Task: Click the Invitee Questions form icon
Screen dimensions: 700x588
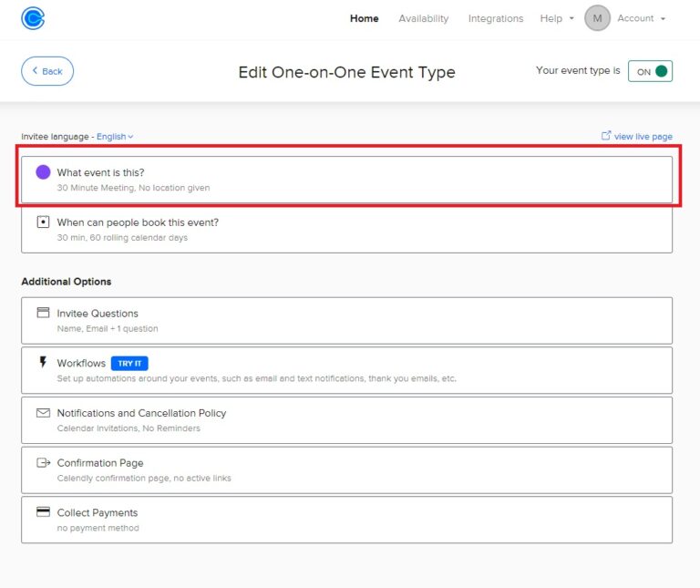Action: pos(43,313)
